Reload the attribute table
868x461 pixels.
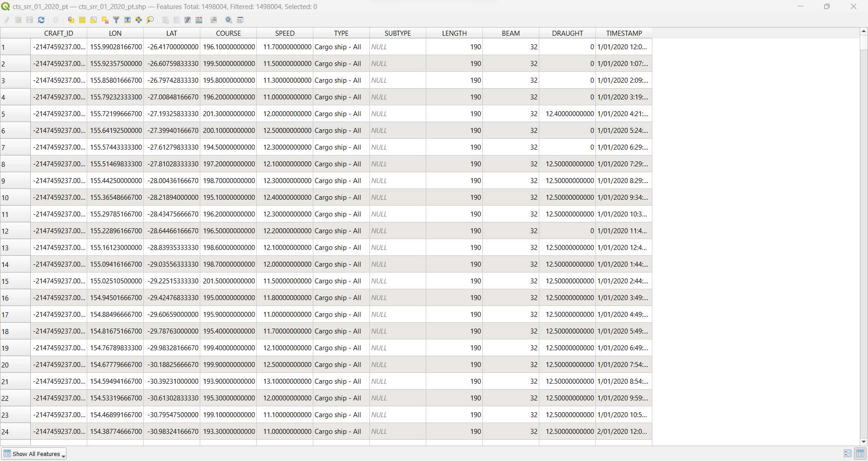coord(41,20)
